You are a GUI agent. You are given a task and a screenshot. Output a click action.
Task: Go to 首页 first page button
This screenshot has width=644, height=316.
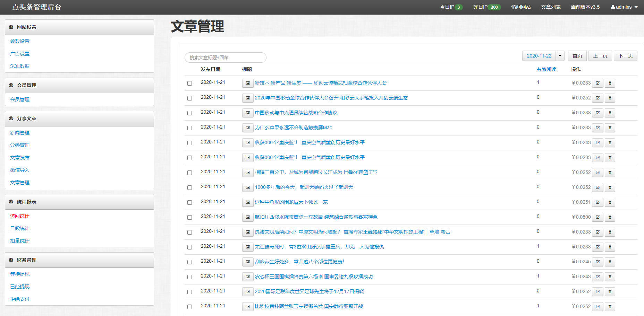[577, 56]
